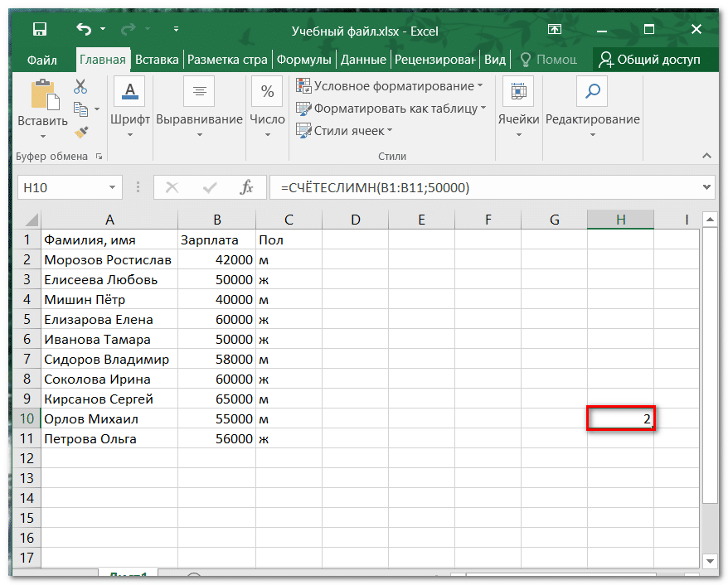Select cell B5 containing 60000
The width and height of the screenshot is (728, 585).
tap(216, 320)
